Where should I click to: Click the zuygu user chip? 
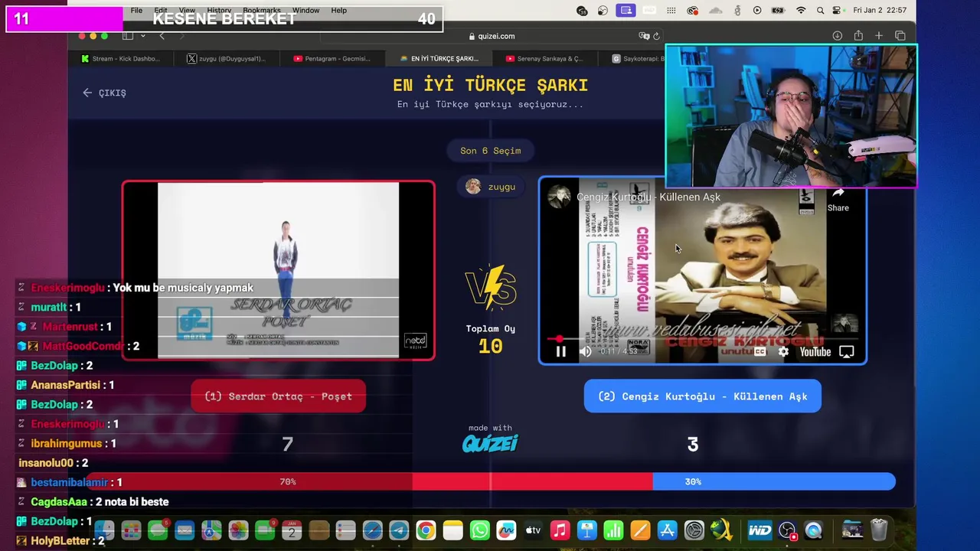pyautogui.click(x=491, y=187)
